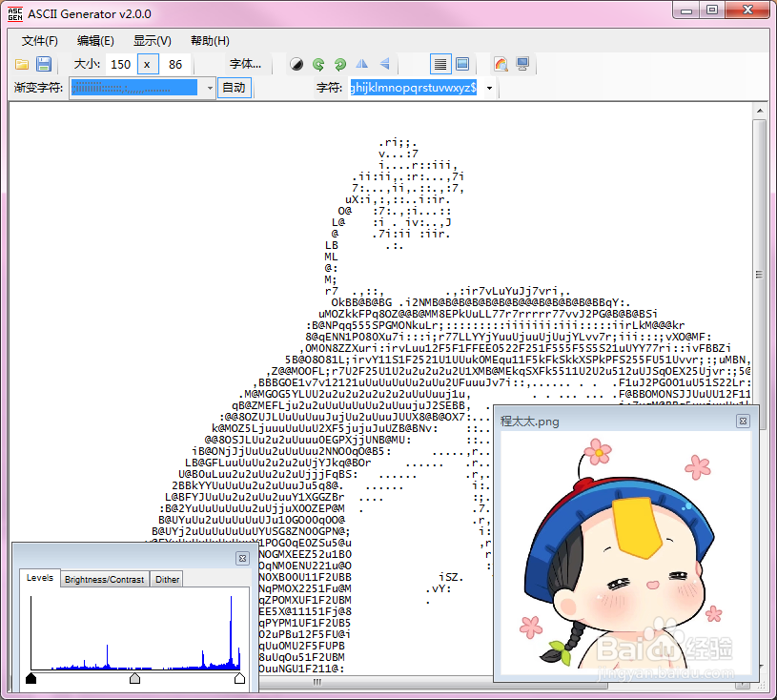Edit the height field showing 86
The height and width of the screenshot is (700, 777).
pyautogui.click(x=175, y=65)
